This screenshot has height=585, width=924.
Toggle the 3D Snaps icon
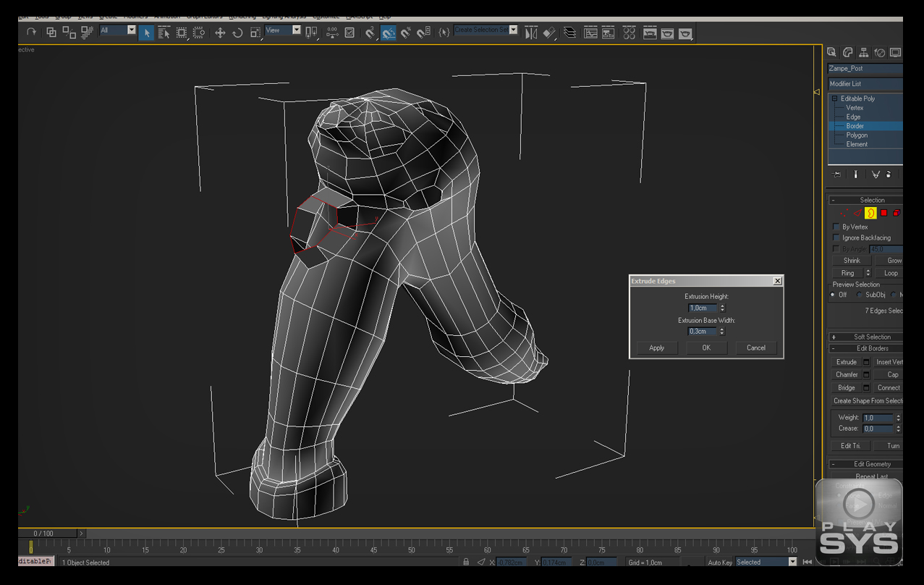pos(370,32)
